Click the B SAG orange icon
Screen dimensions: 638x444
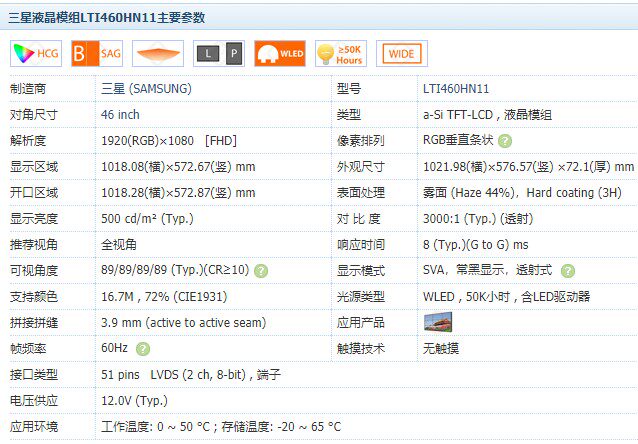[x=97, y=53]
